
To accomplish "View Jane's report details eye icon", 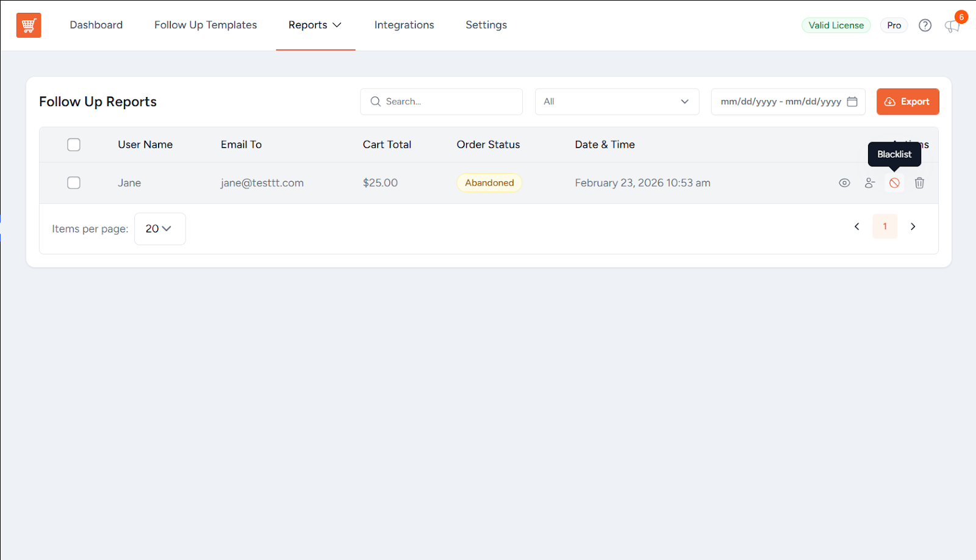I will [844, 183].
